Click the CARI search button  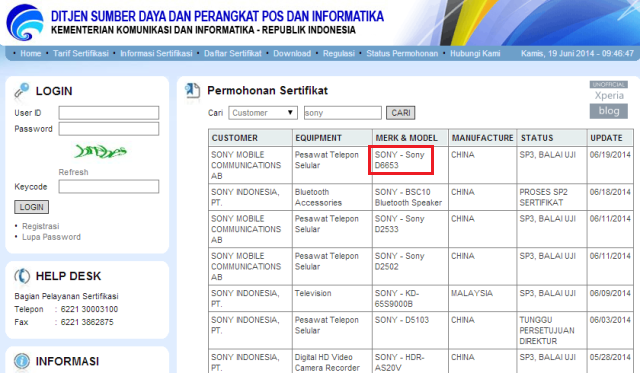pos(400,113)
